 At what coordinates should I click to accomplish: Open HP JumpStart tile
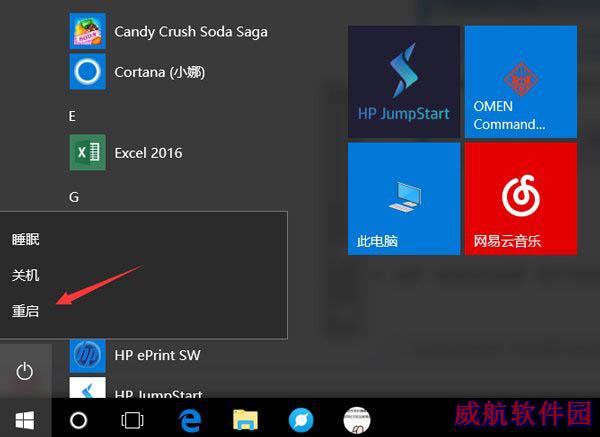(404, 82)
